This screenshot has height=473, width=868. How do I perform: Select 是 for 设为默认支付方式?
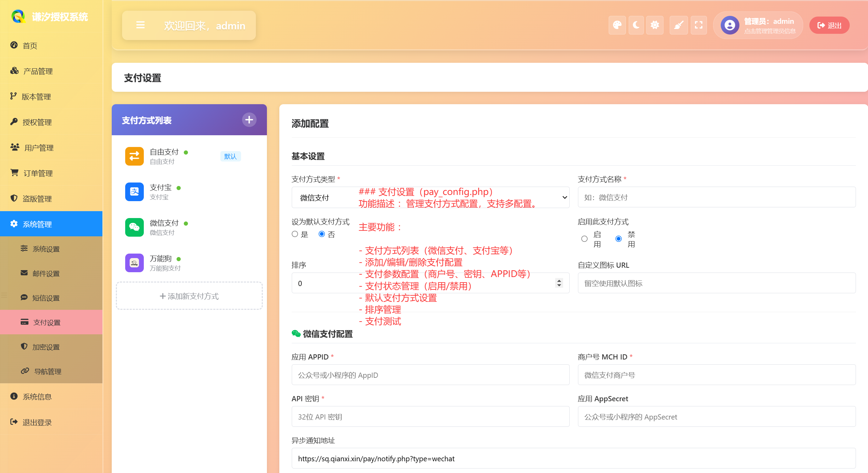click(295, 234)
